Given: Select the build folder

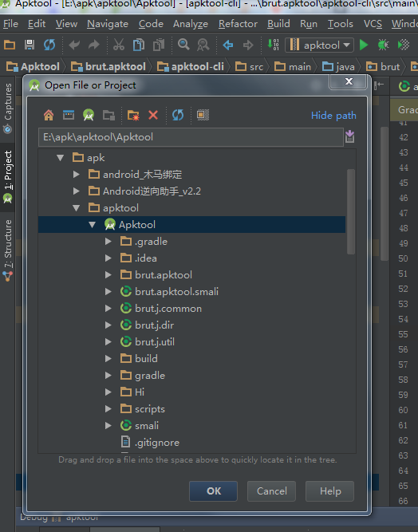Looking at the screenshot, I should click(x=139, y=358).
